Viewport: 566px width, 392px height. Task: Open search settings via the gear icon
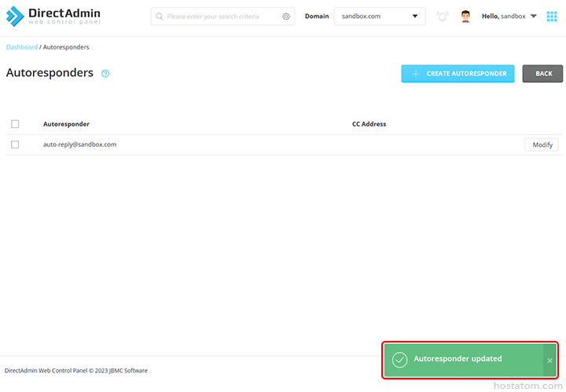pos(286,16)
